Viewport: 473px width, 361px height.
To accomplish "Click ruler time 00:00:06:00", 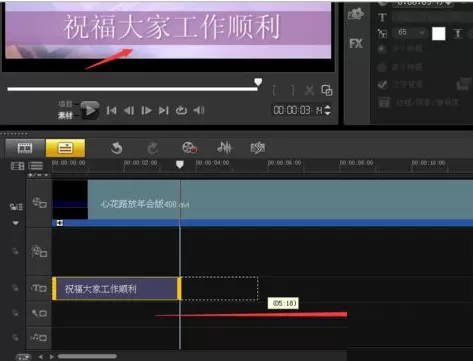I will 284,163.
